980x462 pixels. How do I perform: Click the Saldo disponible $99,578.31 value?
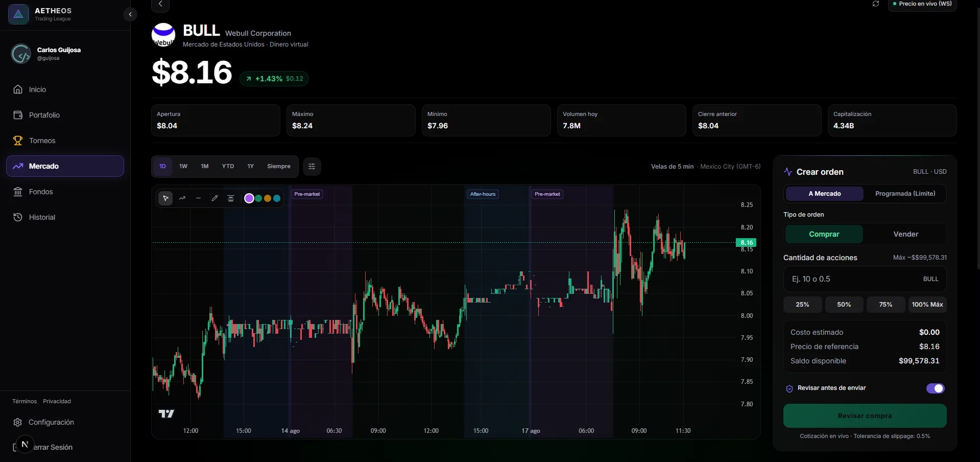pos(919,361)
